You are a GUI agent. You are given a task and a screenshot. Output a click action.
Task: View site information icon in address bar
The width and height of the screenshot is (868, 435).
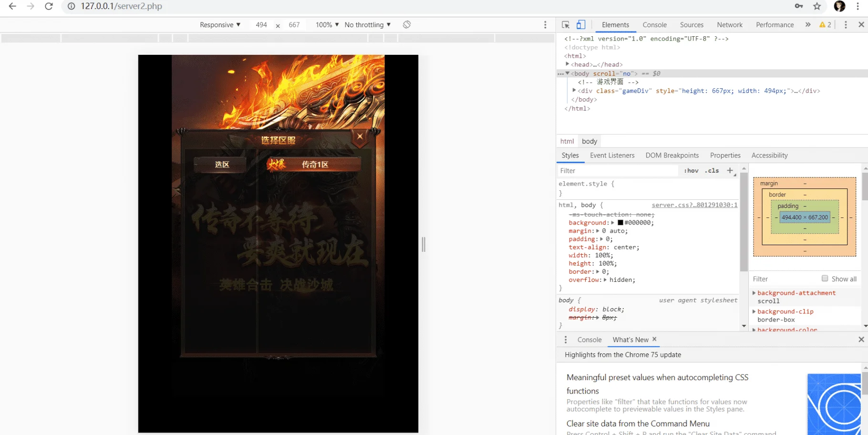(x=71, y=6)
